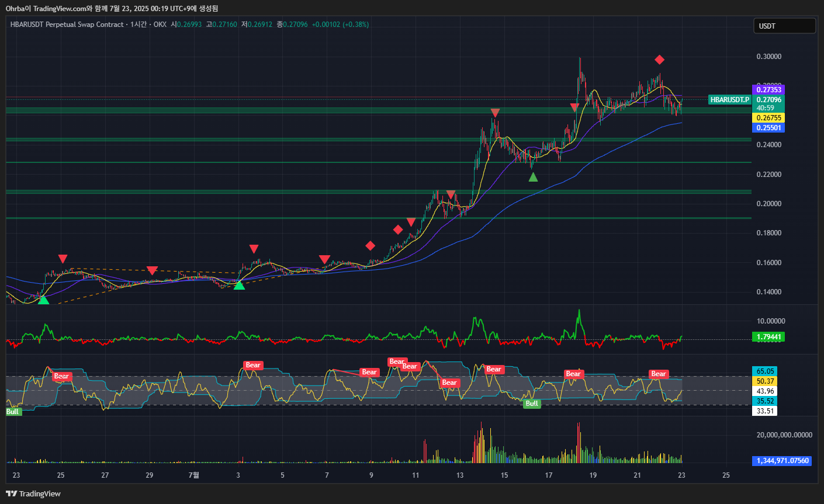824x504 pixels.
Task: Click the green 0.27096 current price label
Action: [768, 100]
